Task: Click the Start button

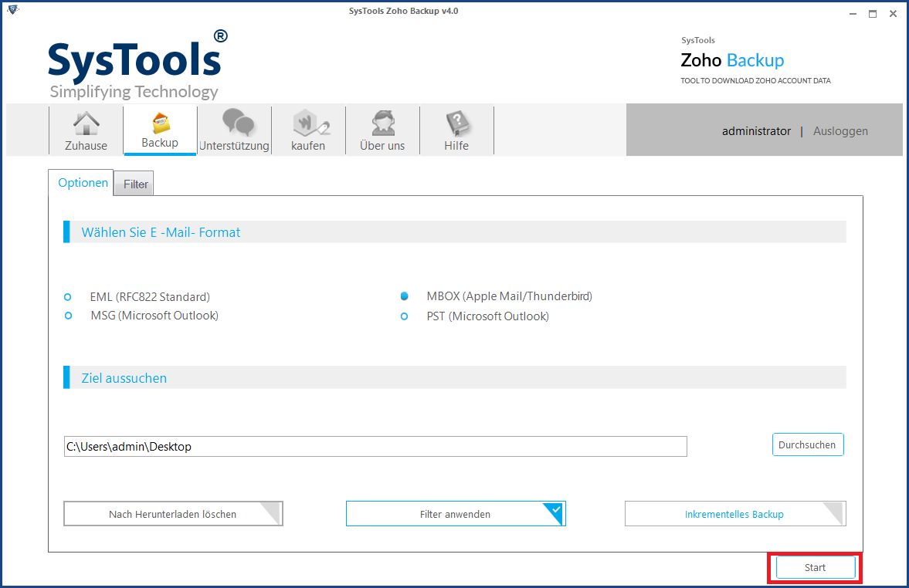Action: click(x=815, y=568)
